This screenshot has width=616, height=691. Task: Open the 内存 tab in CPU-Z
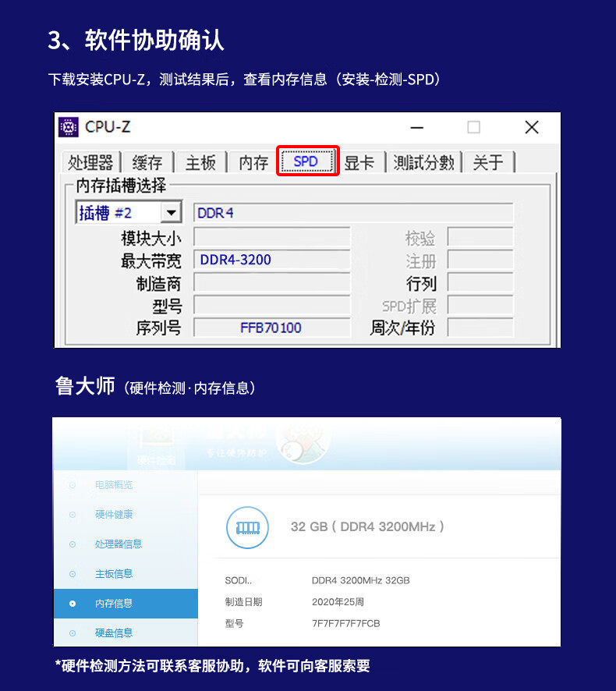coord(253,163)
